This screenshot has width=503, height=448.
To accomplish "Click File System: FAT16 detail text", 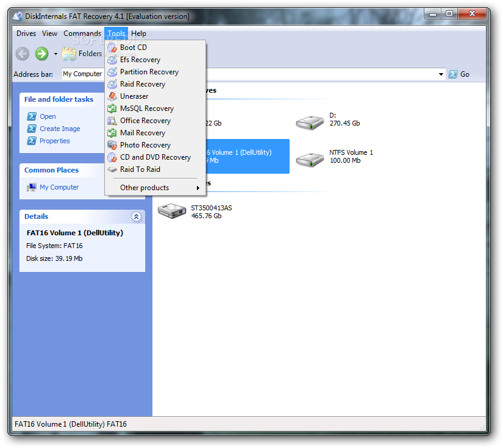I will (54, 246).
